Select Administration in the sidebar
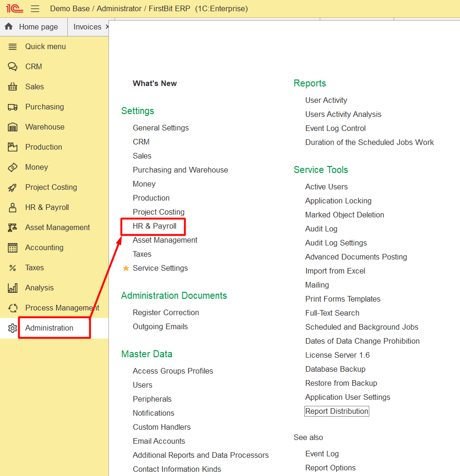 (49, 328)
